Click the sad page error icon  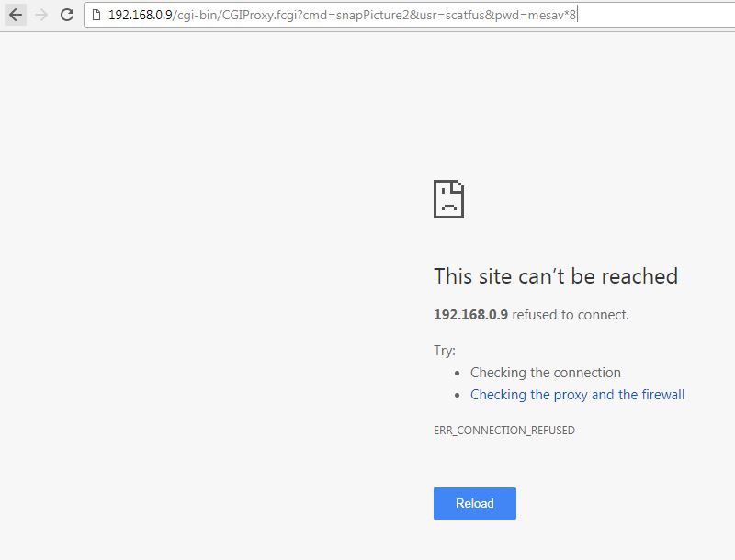pos(448,199)
